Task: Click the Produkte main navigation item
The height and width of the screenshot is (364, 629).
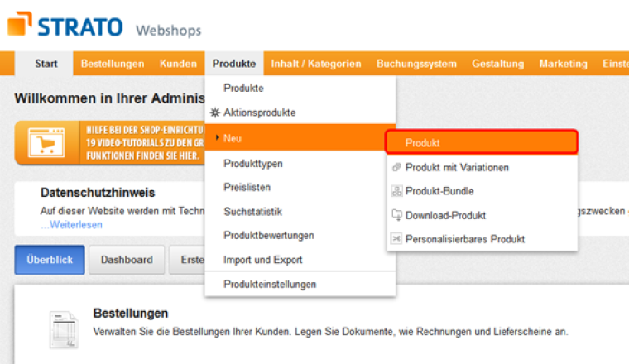Action: 234,64
